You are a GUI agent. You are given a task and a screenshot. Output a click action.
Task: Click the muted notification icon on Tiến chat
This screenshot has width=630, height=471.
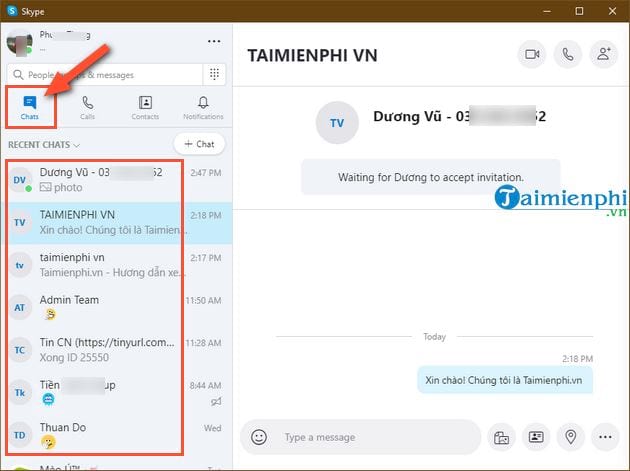(216, 401)
